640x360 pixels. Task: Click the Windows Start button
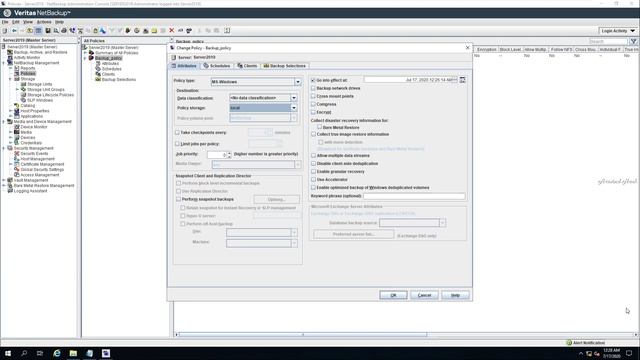tap(8, 353)
